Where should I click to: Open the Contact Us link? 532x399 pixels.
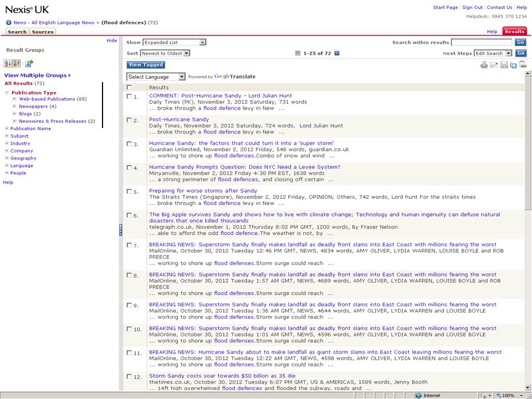tap(499, 7)
